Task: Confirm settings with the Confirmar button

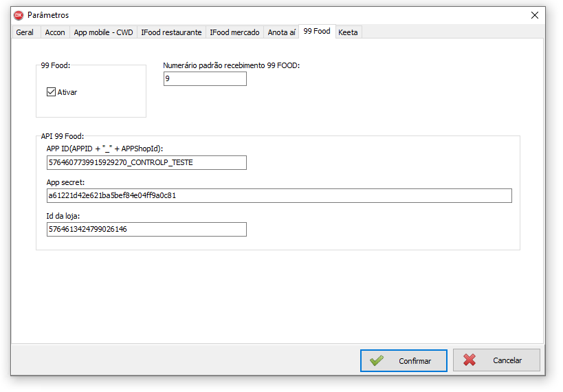Action: coord(404,361)
